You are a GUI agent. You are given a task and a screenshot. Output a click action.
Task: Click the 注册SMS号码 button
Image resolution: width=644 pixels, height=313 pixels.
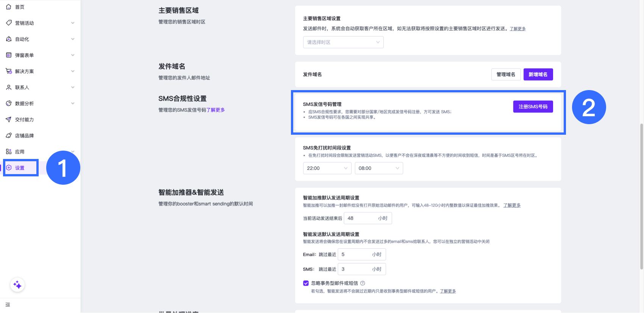pos(533,107)
